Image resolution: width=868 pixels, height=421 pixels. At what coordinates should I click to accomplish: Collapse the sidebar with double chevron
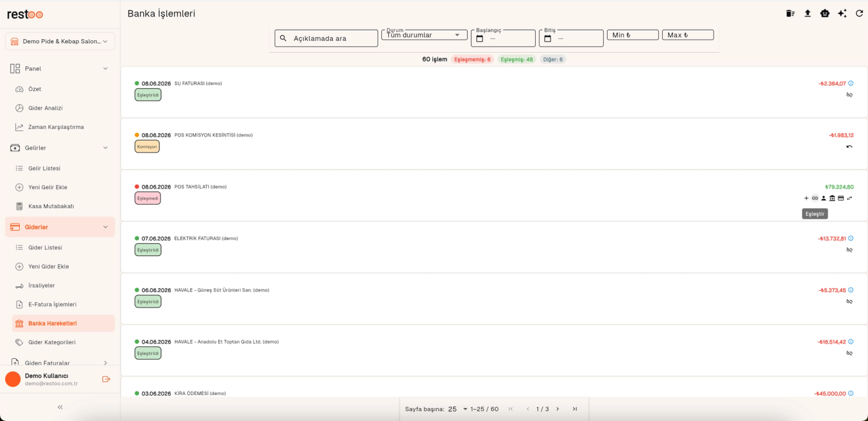pyautogui.click(x=60, y=407)
